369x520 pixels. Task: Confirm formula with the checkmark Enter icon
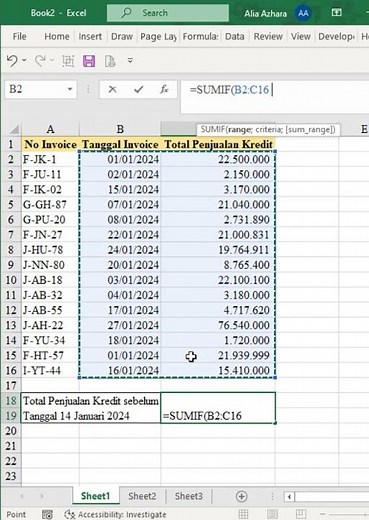coord(138,89)
